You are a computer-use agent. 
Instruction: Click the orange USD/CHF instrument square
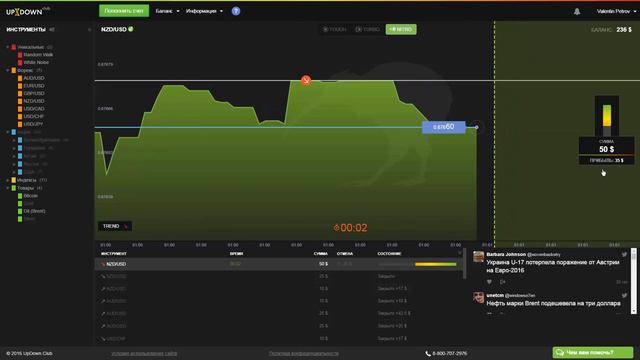coord(20,116)
